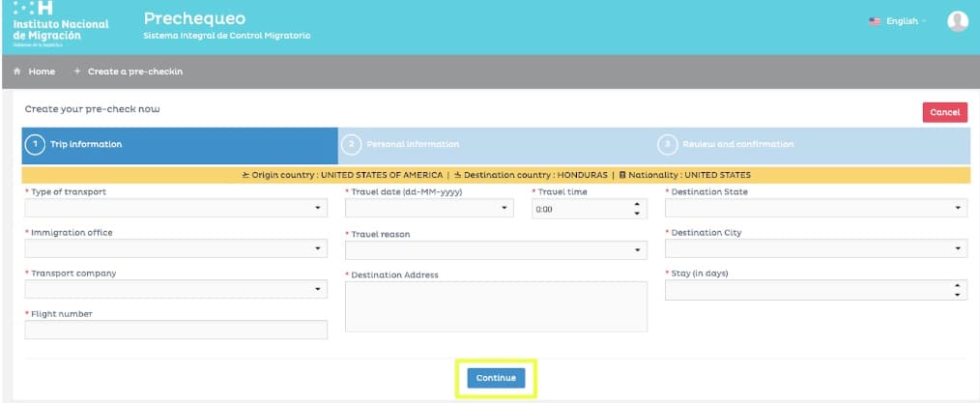The width and height of the screenshot is (980, 403).
Task: Open the user profile avatar
Action: coord(957,21)
